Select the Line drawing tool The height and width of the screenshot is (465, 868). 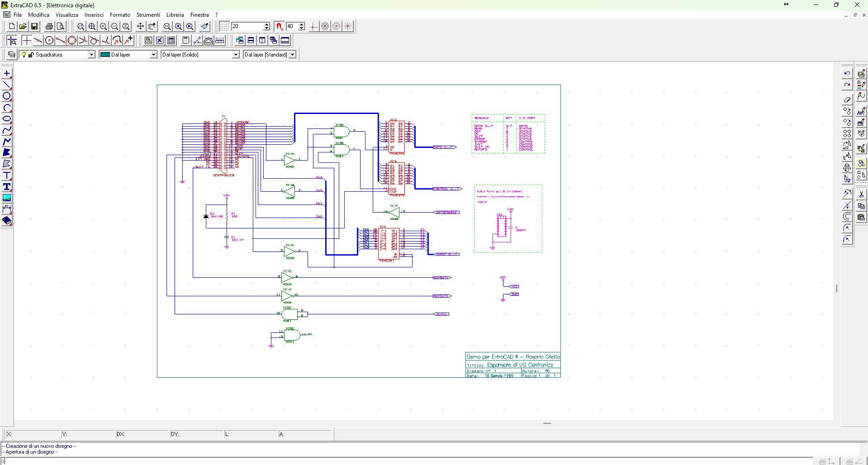pyautogui.click(x=7, y=85)
